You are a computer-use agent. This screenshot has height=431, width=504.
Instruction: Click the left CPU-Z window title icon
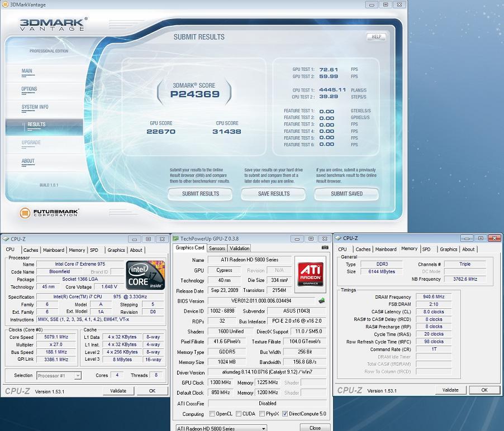[6, 239]
